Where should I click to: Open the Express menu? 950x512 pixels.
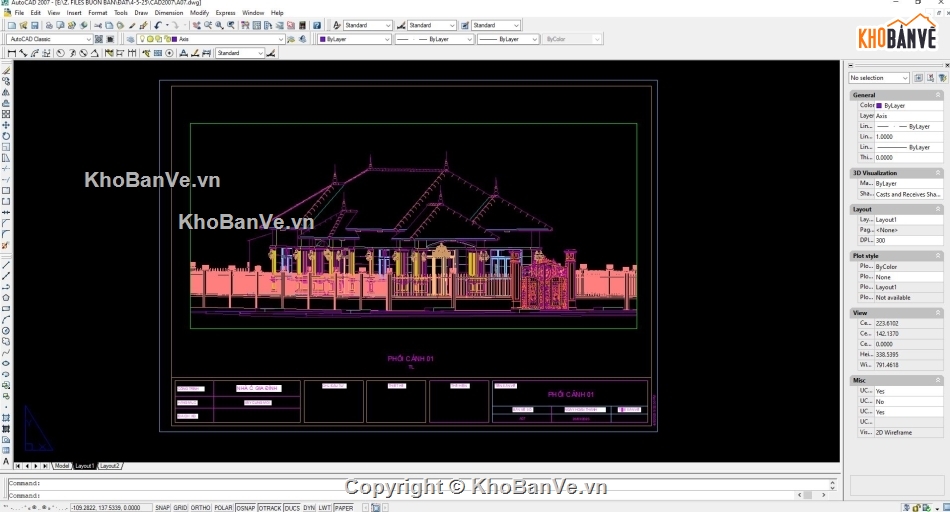[225, 13]
